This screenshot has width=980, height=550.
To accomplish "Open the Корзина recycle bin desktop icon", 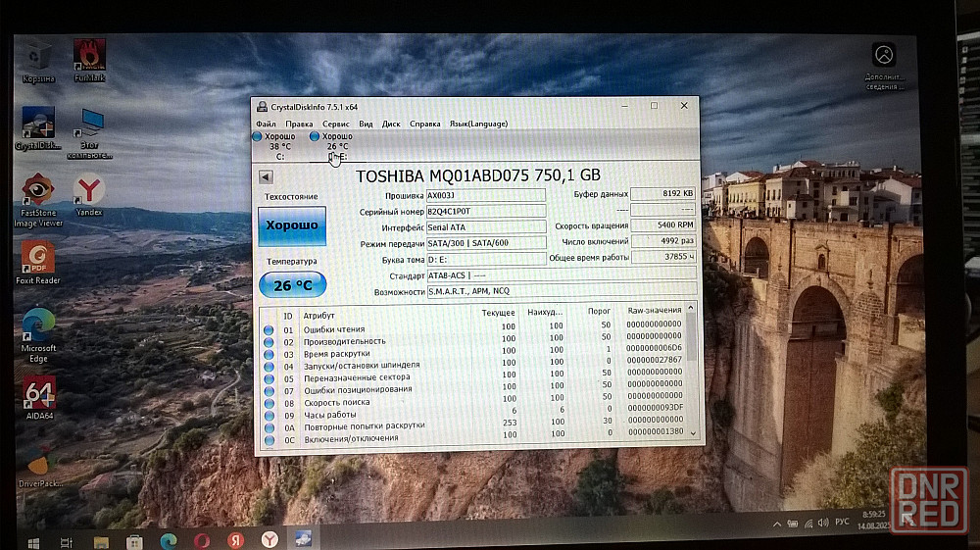I will click(x=38, y=61).
